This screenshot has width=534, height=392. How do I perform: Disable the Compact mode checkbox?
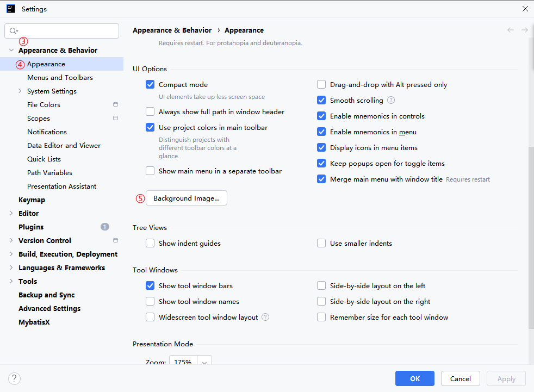150,85
